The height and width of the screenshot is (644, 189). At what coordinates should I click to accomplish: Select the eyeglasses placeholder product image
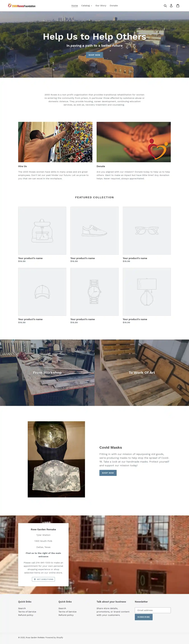click(147, 231)
